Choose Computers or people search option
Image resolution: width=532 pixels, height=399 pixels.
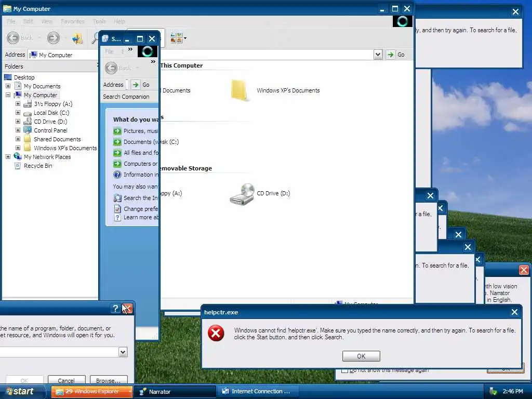[x=136, y=164]
